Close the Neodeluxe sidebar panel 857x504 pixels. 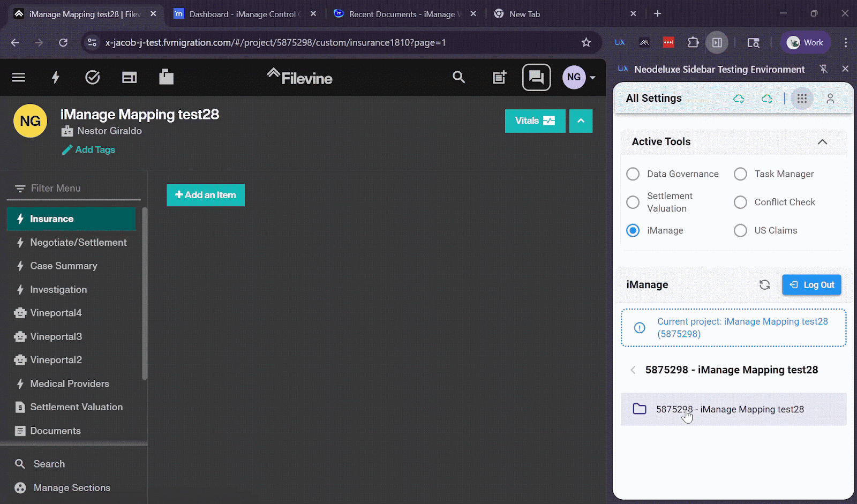[x=845, y=69]
